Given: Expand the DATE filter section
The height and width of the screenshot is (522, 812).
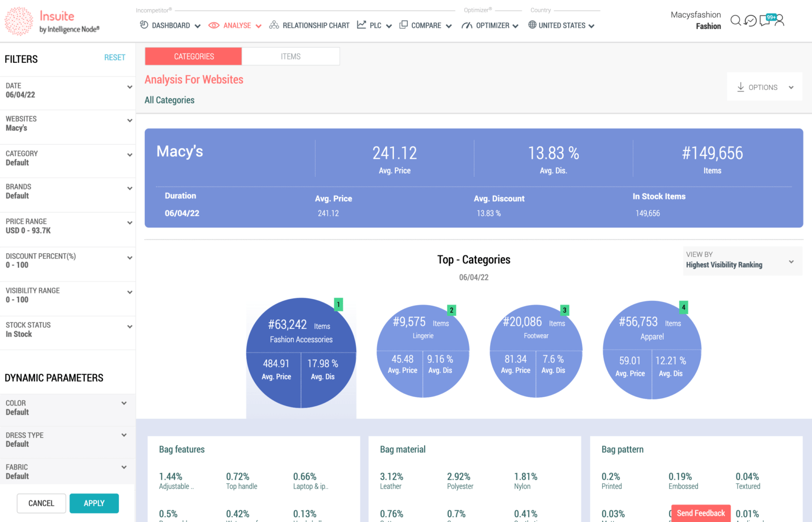Looking at the screenshot, I should (129, 86).
